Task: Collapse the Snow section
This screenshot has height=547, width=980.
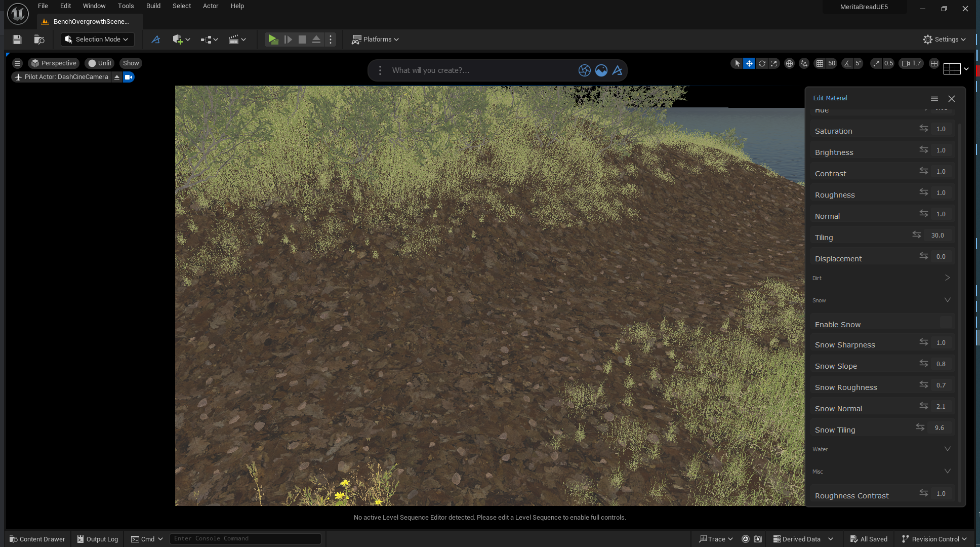Action: point(947,300)
